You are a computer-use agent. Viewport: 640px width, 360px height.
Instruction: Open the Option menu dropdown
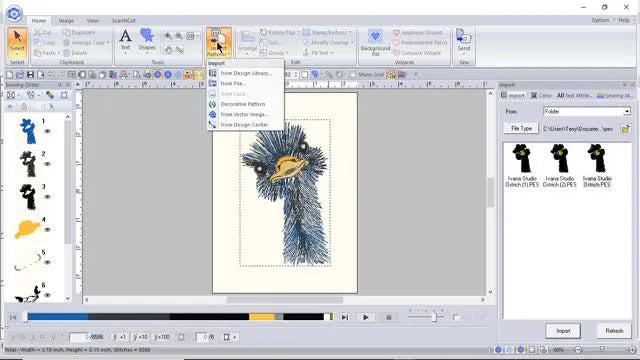(602, 20)
